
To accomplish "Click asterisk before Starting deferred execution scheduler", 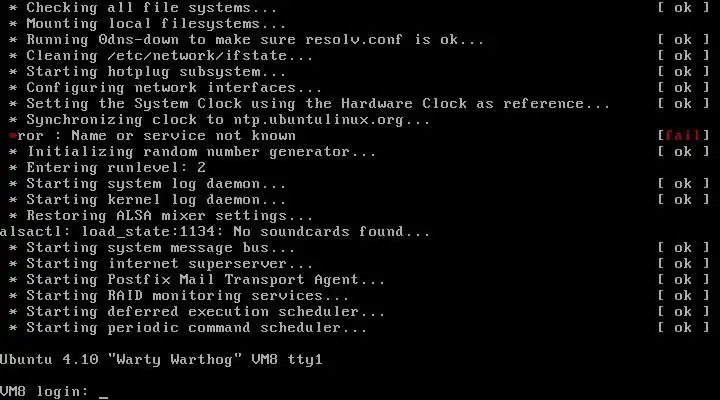I will (13, 312).
